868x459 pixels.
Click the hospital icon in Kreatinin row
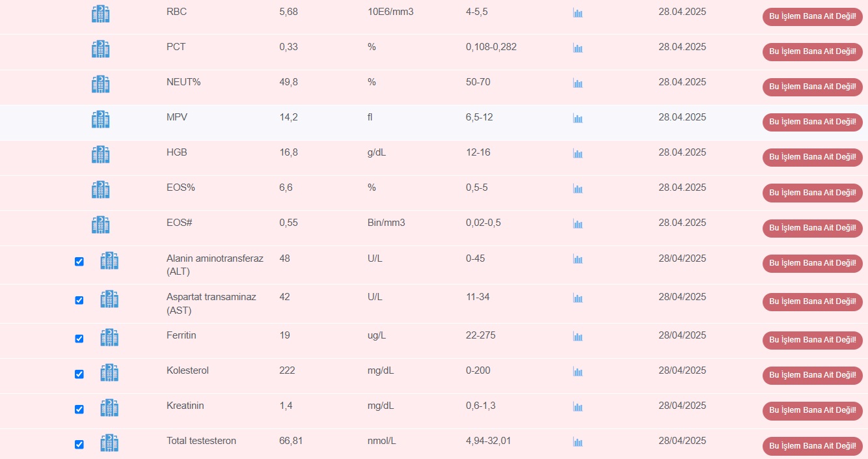pos(109,408)
